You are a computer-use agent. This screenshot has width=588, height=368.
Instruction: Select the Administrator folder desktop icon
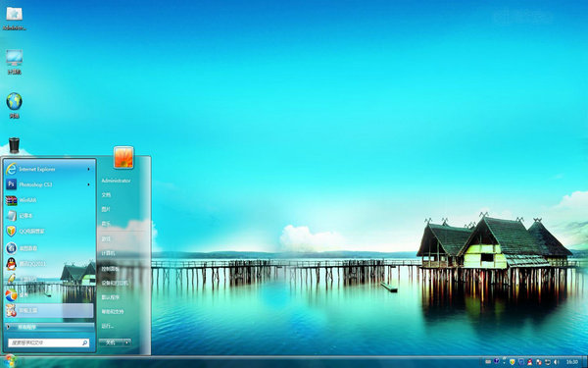15,18
